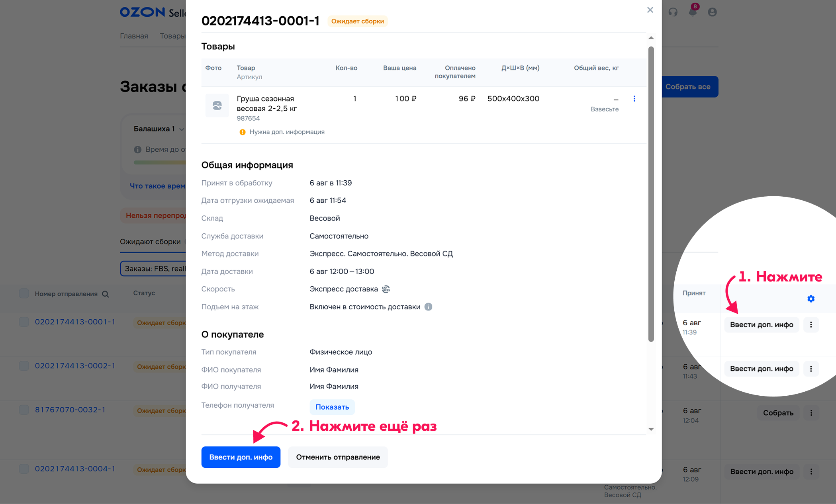836x504 pixels.
Task: Switch to Ожидают сборки tab
Action: click(150, 242)
